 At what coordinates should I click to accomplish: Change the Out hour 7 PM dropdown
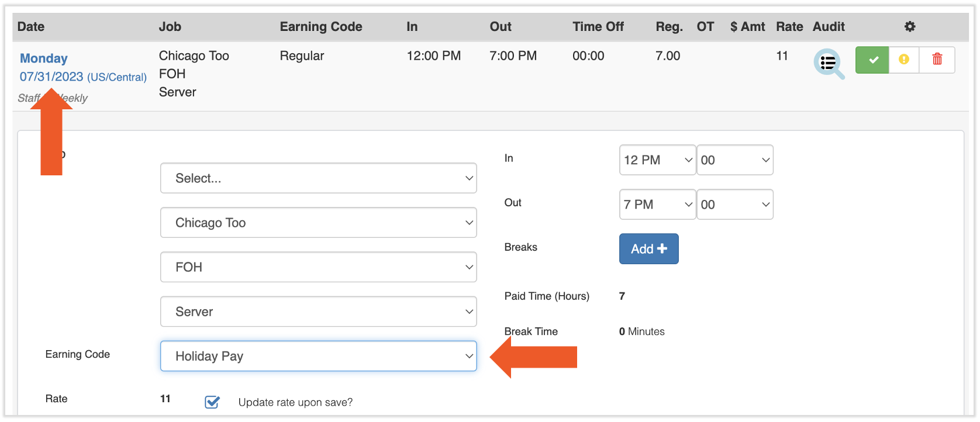tap(657, 205)
